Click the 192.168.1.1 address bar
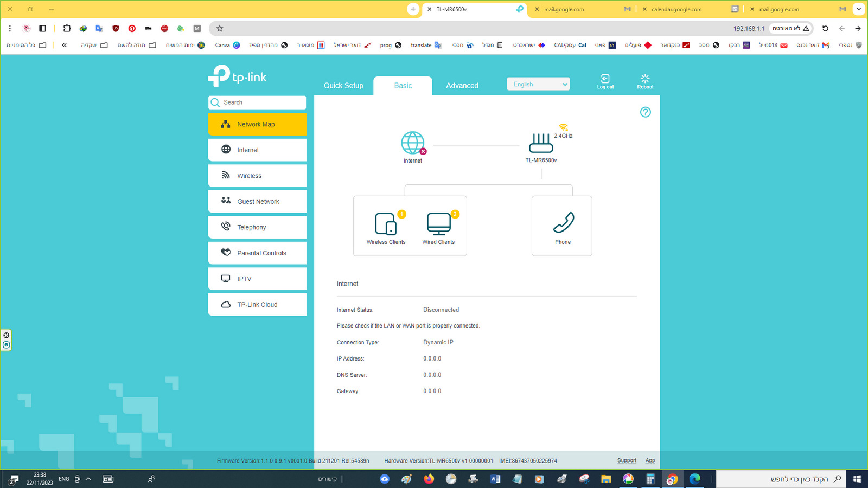The width and height of the screenshot is (868, 488). click(749, 29)
